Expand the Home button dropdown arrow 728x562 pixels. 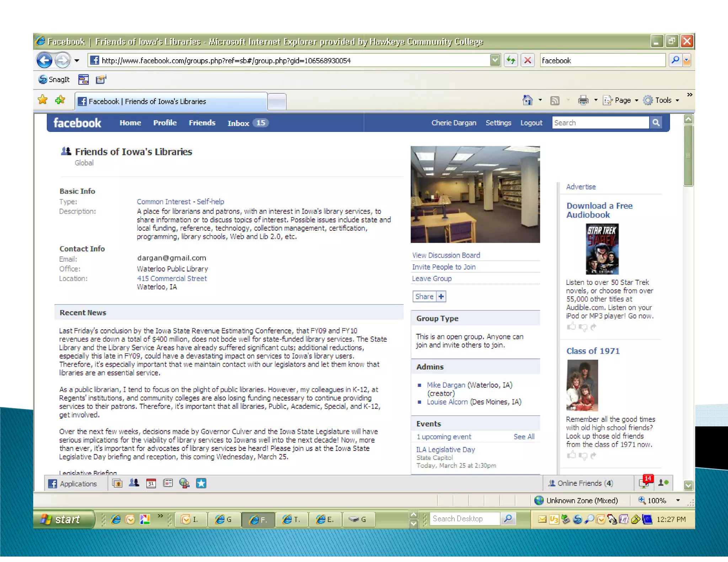540,101
